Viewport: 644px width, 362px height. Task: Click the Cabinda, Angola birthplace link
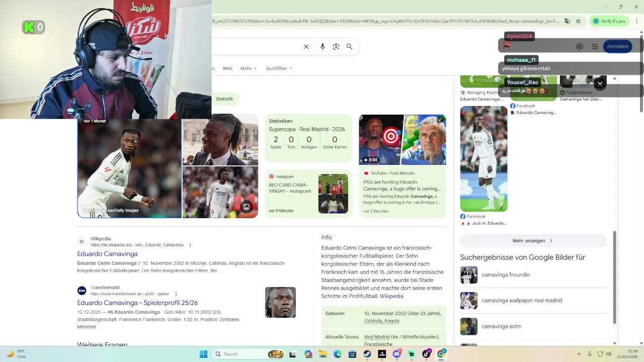click(x=382, y=321)
